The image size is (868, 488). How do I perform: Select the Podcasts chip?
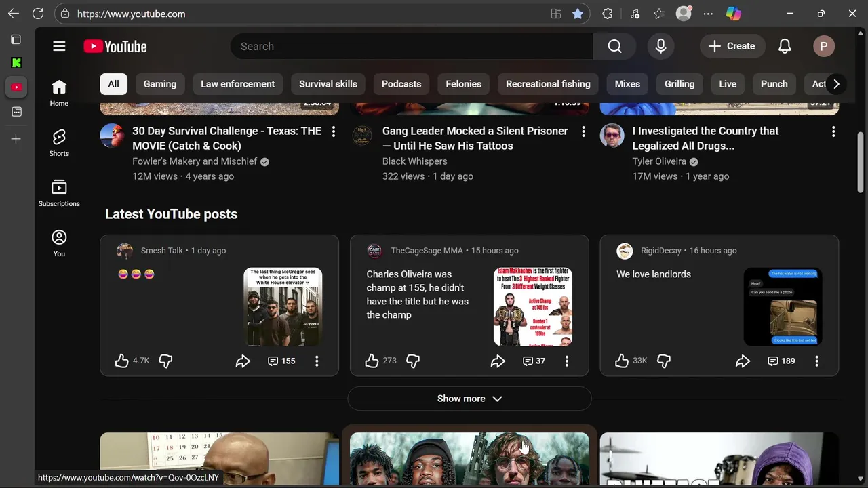401,84
